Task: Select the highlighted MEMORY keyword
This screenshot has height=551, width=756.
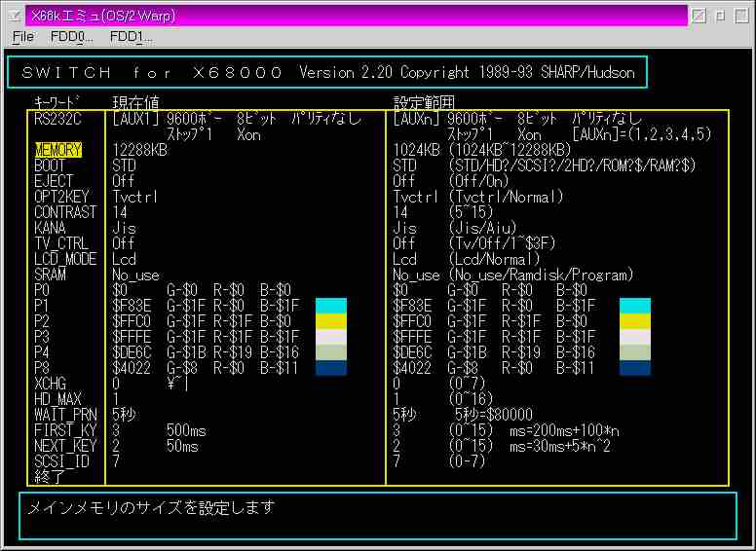Action: [58, 150]
